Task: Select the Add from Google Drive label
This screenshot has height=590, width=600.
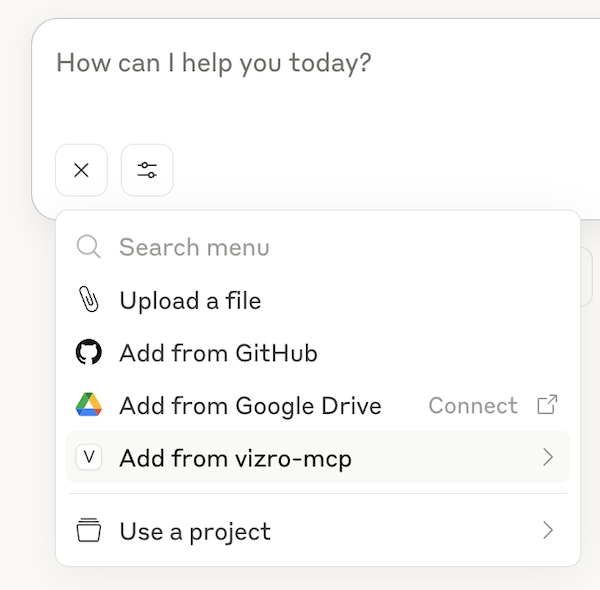Action: (250, 405)
